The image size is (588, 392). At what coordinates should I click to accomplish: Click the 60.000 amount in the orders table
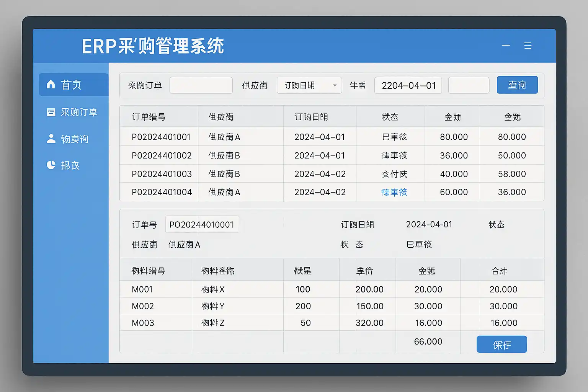click(x=454, y=192)
